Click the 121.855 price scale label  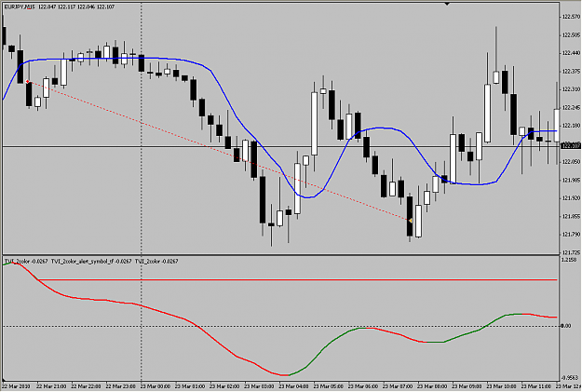tap(571, 216)
